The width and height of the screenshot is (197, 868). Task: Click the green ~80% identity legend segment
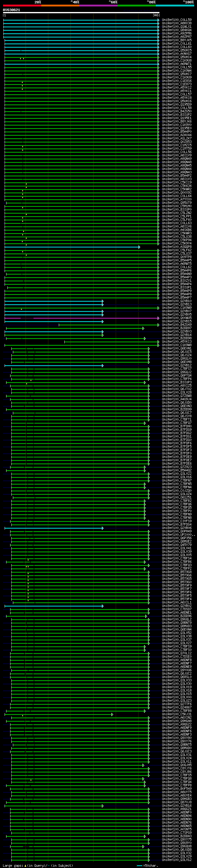137,6
